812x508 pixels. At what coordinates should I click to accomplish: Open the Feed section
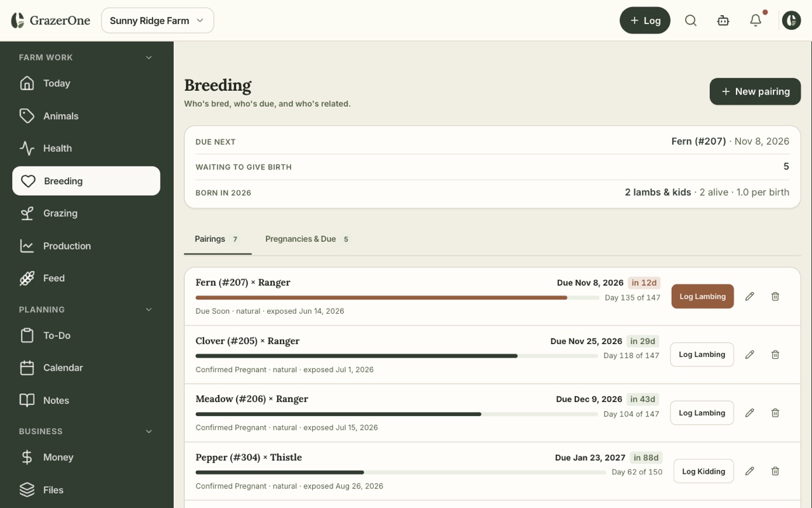pos(86,278)
